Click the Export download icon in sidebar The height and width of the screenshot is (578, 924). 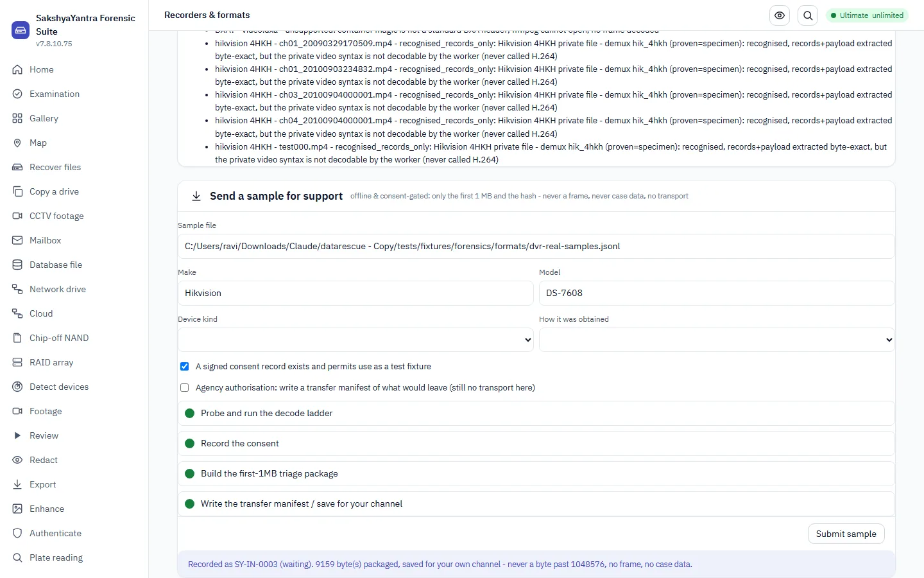[x=17, y=484]
